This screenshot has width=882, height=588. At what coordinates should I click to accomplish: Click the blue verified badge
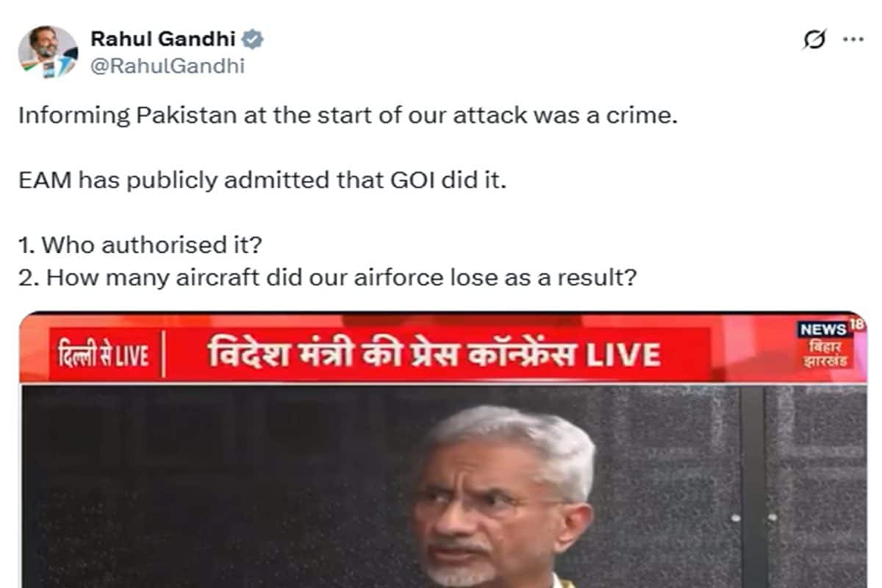pyautogui.click(x=254, y=39)
